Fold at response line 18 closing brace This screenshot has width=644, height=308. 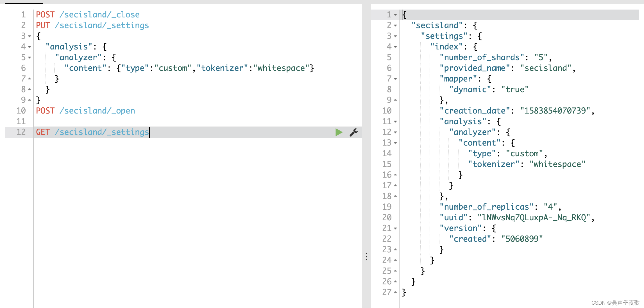coord(395,196)
